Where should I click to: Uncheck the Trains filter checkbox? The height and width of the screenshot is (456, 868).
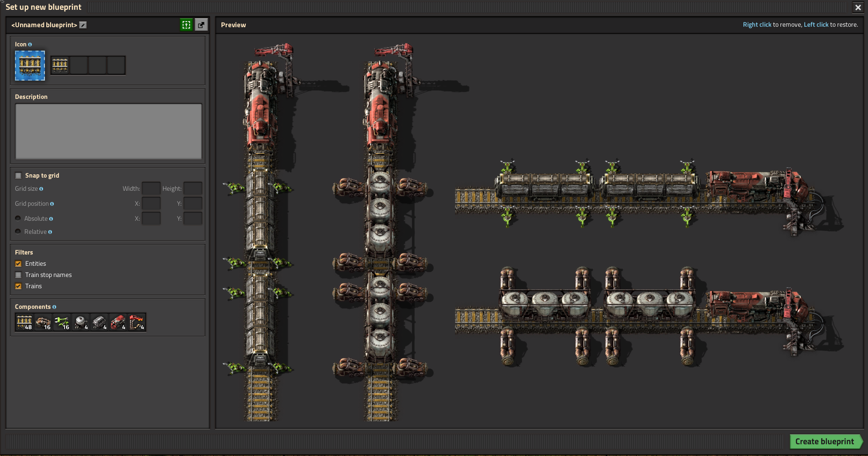(x=18, y=286)
